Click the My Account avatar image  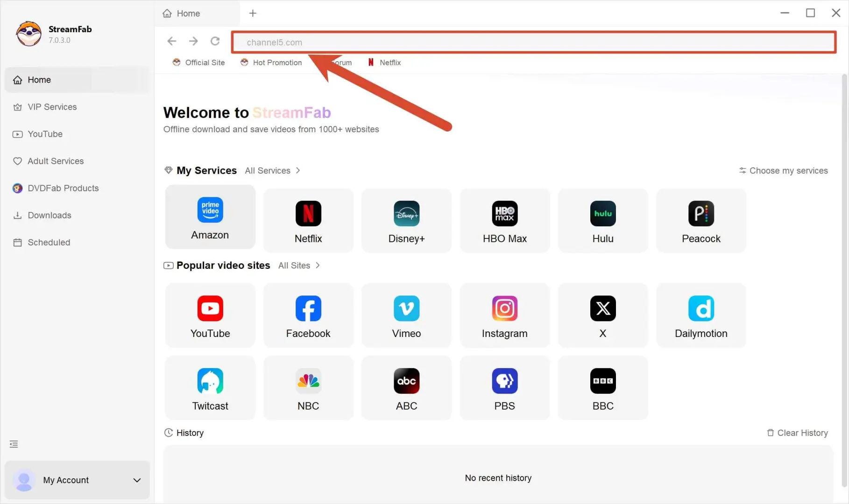pyautogui.click(x=24, y=480)
